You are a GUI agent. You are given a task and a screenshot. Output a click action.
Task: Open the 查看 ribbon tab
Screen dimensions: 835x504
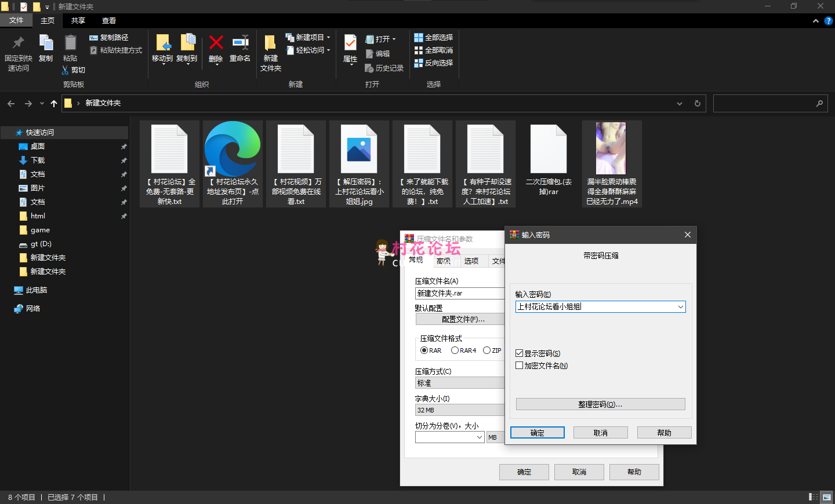point(109,21)
